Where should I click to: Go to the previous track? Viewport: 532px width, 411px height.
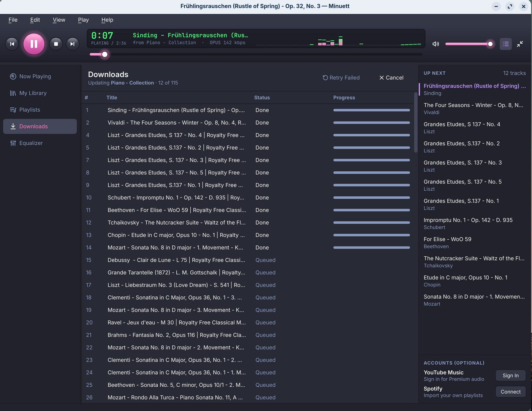12,44
